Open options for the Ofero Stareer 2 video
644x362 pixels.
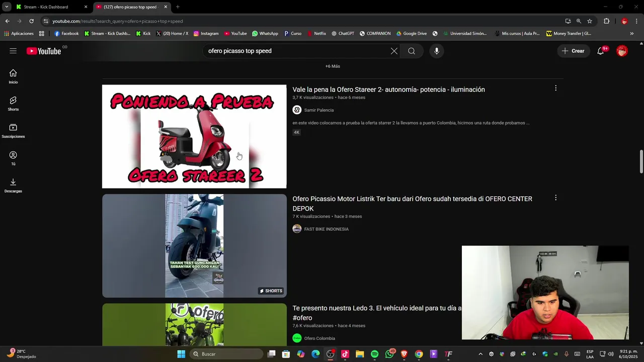555,88
